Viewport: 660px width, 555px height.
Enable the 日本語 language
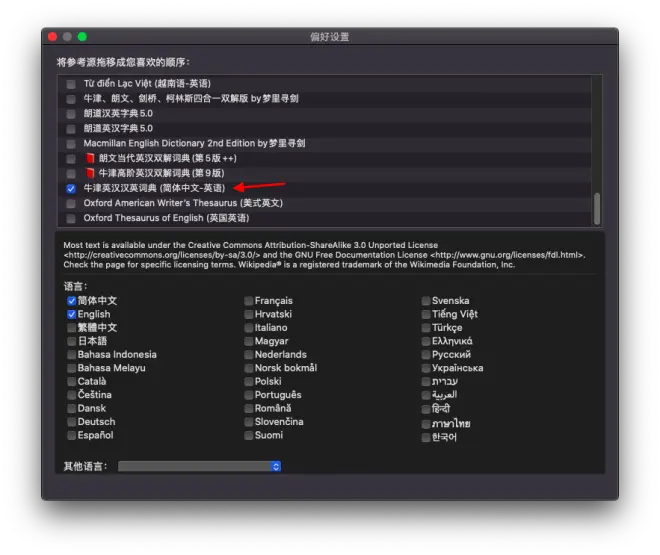72,341
